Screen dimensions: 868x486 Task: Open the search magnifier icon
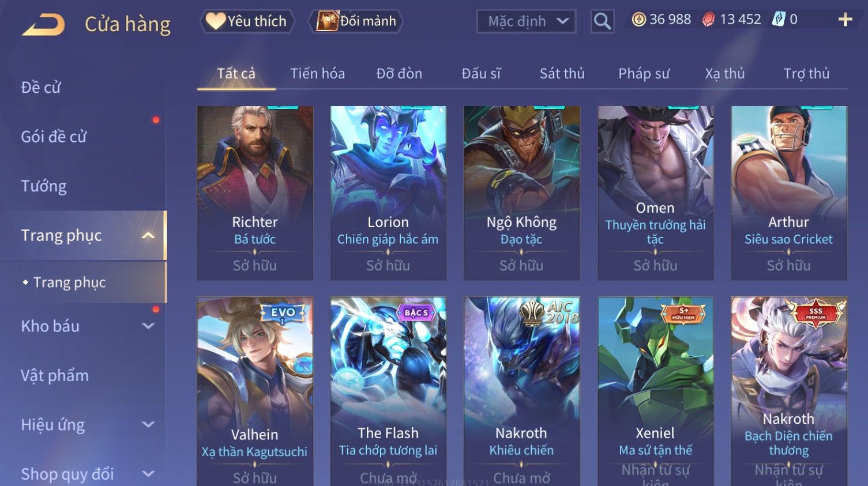coord(602,21)
